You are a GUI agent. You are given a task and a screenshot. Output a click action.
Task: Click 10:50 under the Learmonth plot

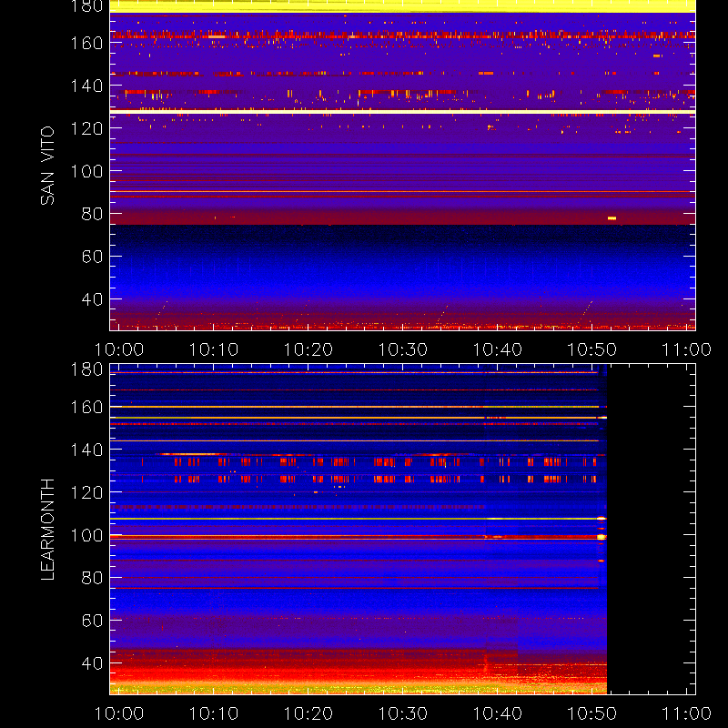point(592,713)
